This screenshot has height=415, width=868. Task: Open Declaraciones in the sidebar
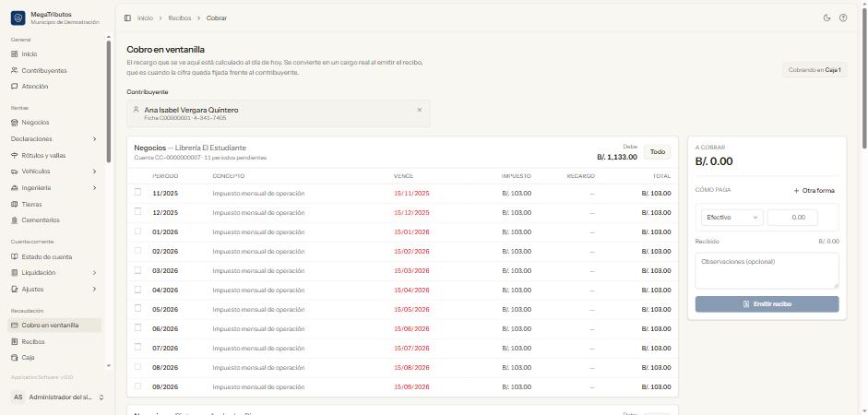[x=54, y=139]
